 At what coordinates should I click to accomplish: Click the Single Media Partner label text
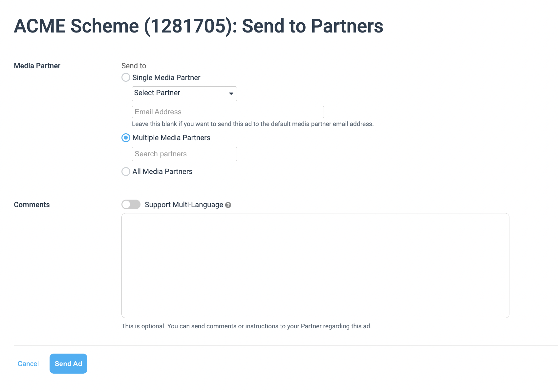pyautogui.click(x=166, y=77)
